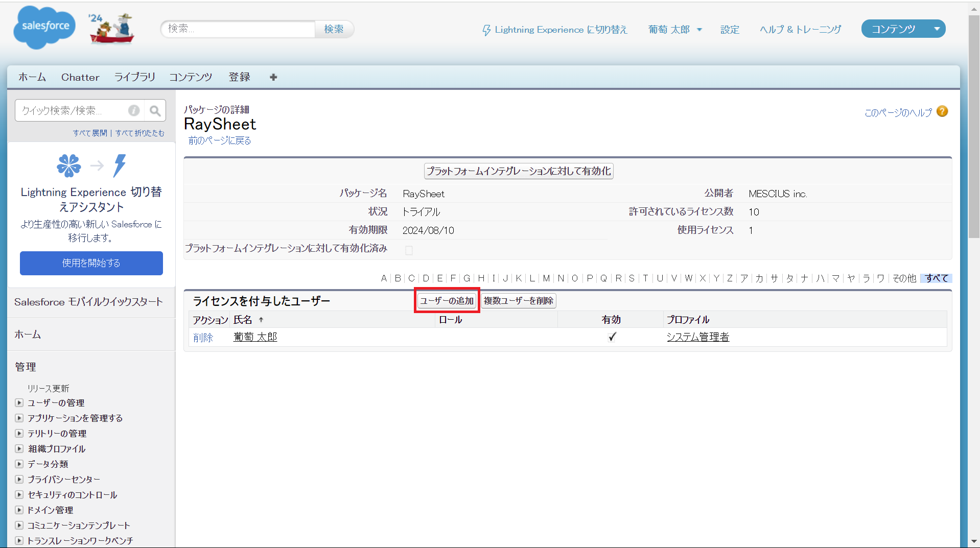Click the orange page help question icon
Screen dimensions: 980x548
(943, 111)
